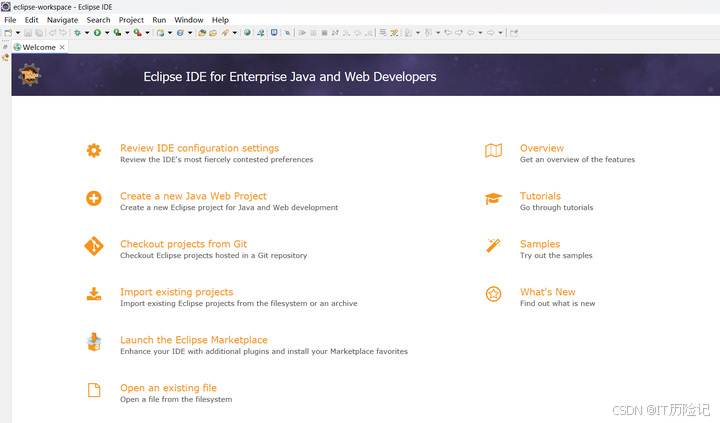
Task: Open the New wizard dropdown arrow
Action: click(18, 33)
